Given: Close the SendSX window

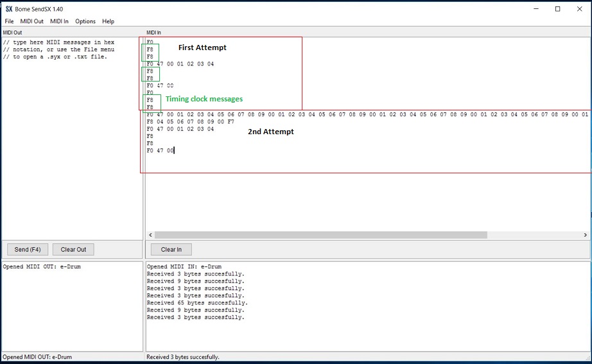Looking at the screenshot, I should click(579, 9).
